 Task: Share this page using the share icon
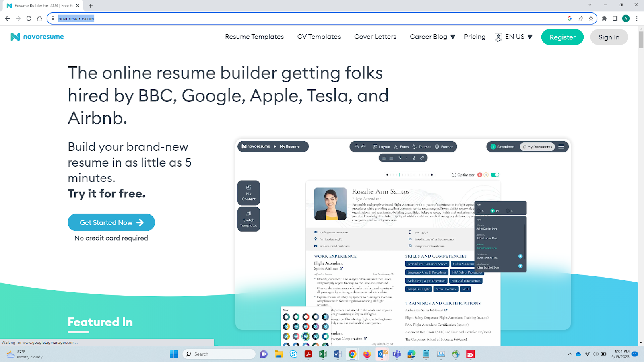click(580, 19)
